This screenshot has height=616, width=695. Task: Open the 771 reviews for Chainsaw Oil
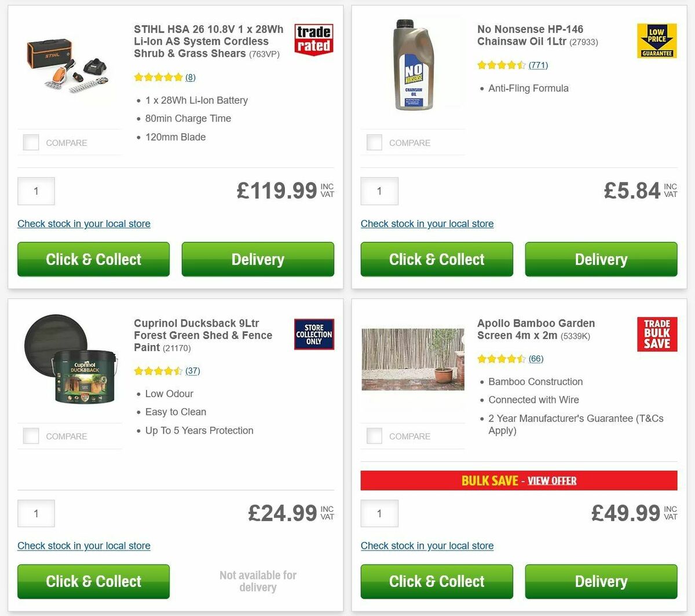coord(538,65)
